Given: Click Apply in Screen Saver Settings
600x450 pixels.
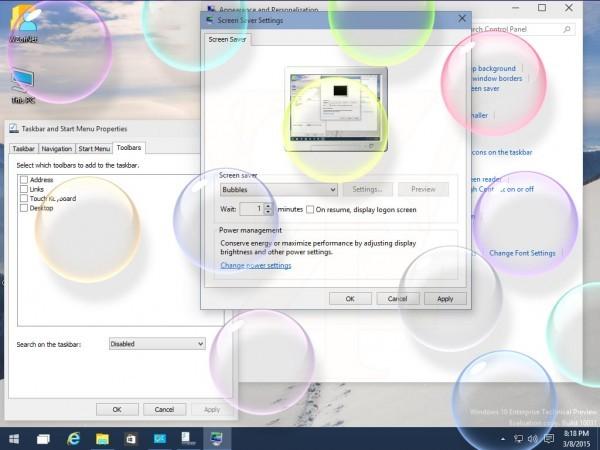Looking at the screenshot, I should 445,298.
